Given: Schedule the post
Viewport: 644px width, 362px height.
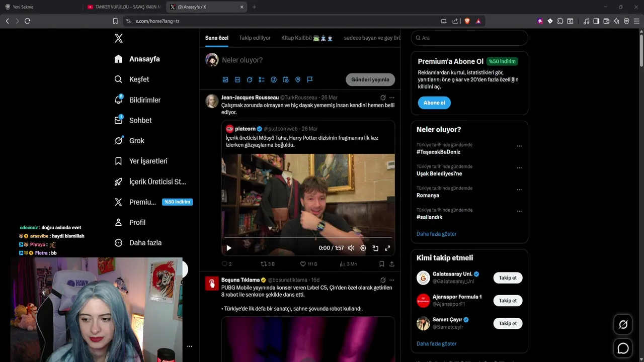Looking at the screenshot, I should (x=286, y=79).
